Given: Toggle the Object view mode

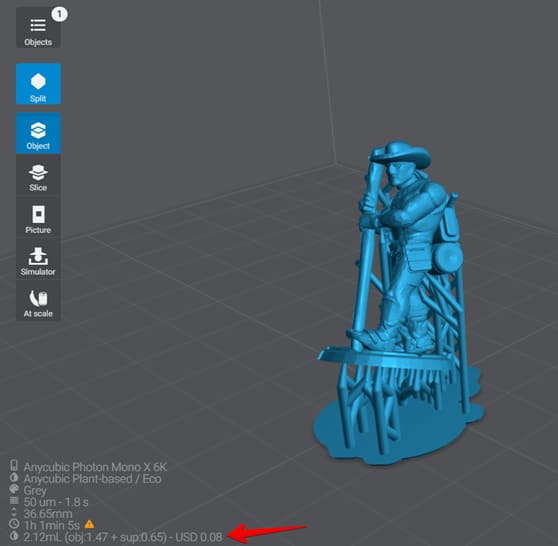Looking at the screenshot, I should [38, 133].
